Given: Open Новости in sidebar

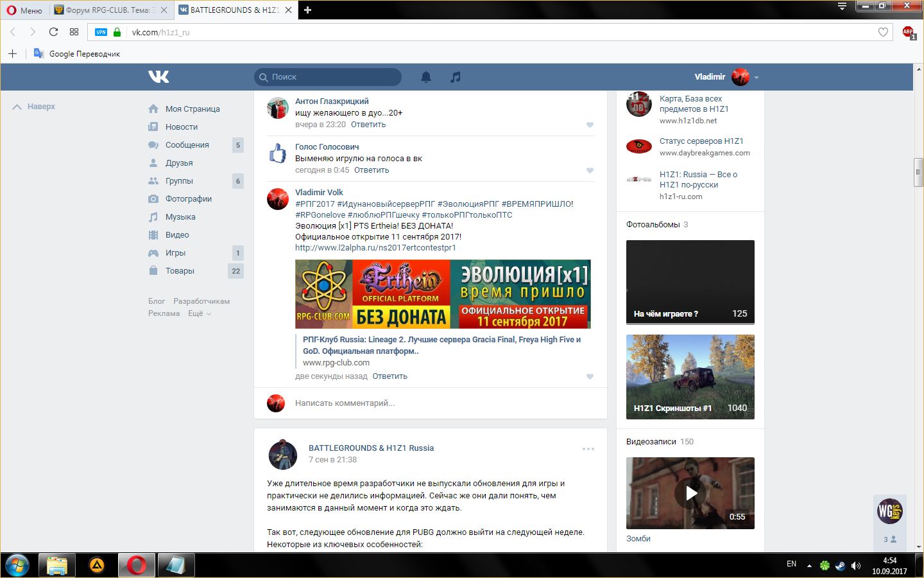Looking at the screenshot, I should click(182, 127).
